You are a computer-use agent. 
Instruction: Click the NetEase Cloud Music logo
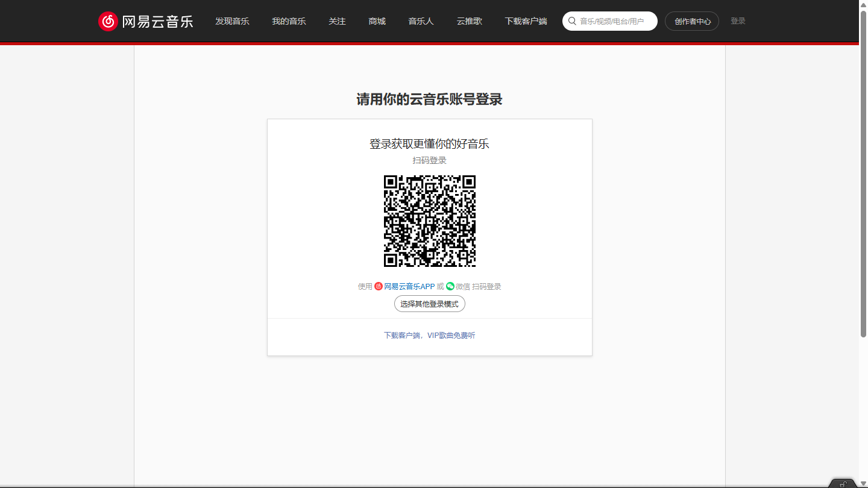pyautogui.click(x=146, y=22)
